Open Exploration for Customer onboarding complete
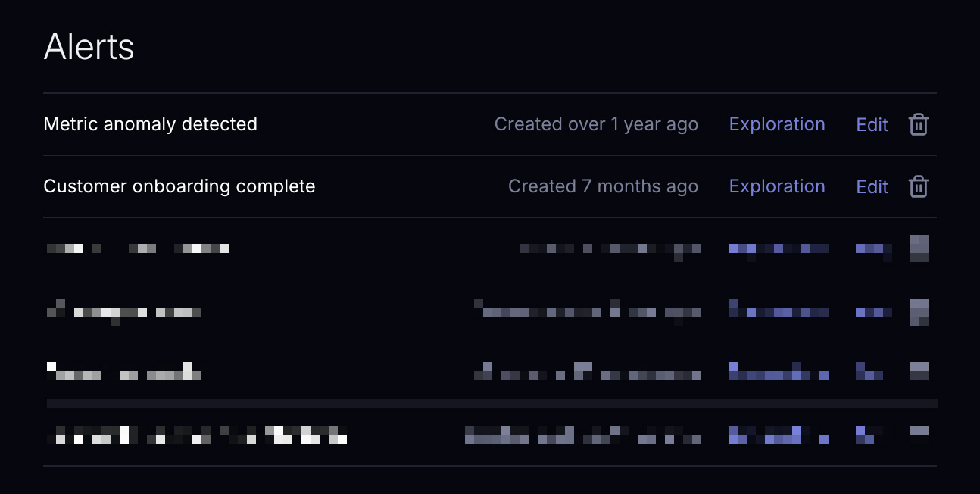 pos(777,186)
